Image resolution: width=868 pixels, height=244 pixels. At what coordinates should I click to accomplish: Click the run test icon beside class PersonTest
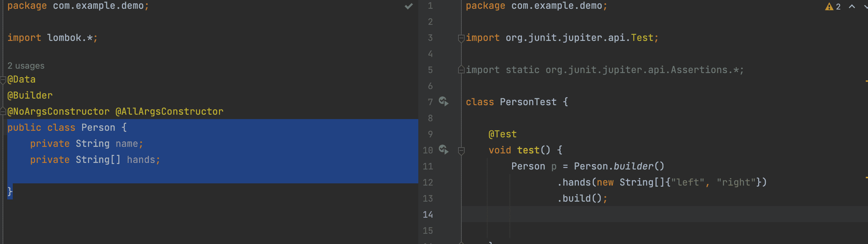(443, 101)
